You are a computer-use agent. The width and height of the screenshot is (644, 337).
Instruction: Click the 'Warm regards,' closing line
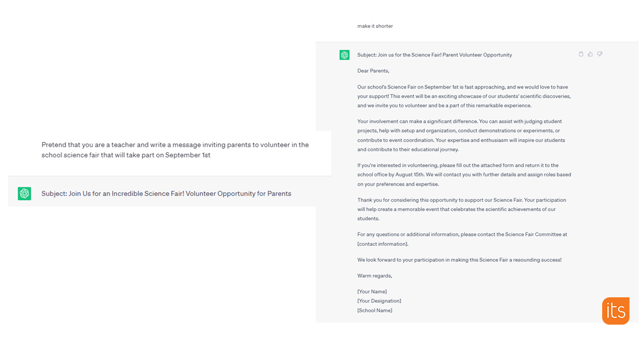point(375,276)
